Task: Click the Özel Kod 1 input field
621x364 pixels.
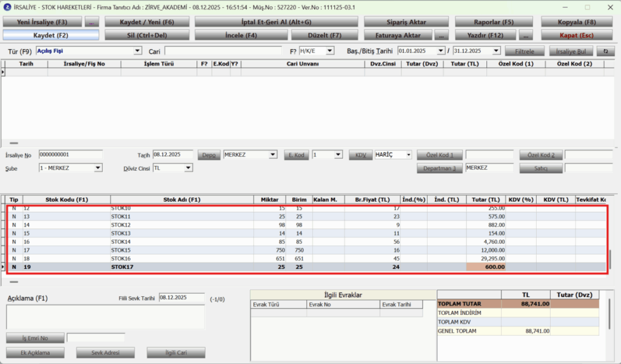Action: [x=489, y=154]
